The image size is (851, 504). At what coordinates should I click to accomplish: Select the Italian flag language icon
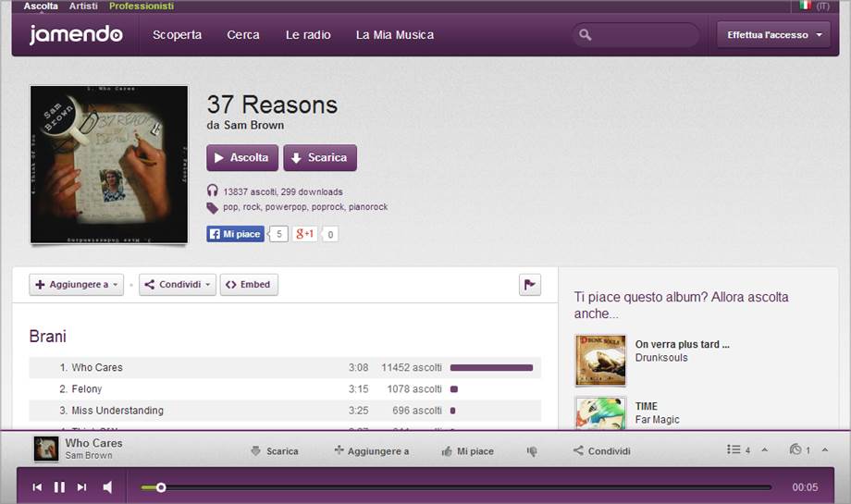click(x=806, y=5)
